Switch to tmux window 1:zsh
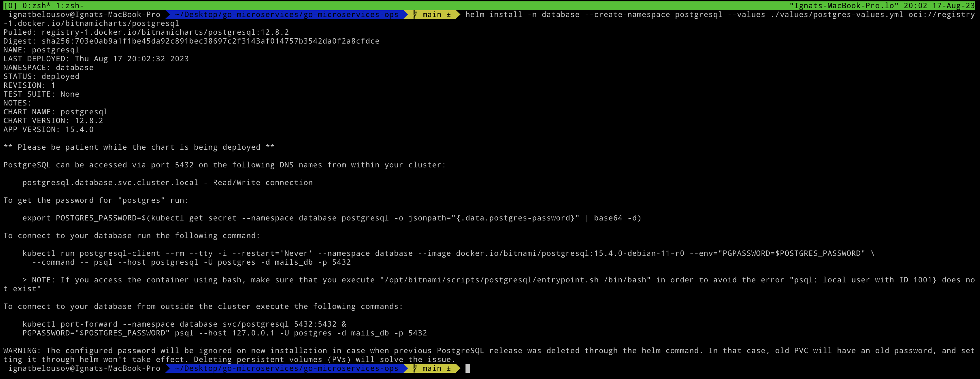This screenshot has height=379, width=980. pos(70,5)
